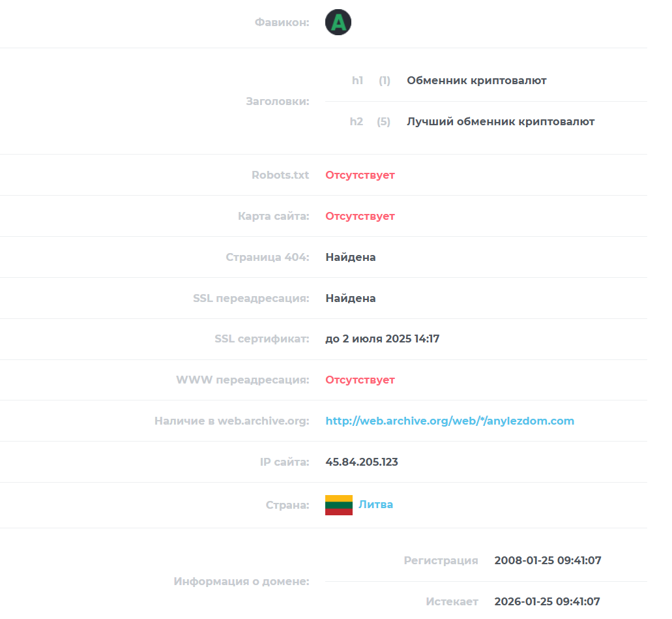Open the web.archive.org anylezdom.com link

[x=450, y=421]
